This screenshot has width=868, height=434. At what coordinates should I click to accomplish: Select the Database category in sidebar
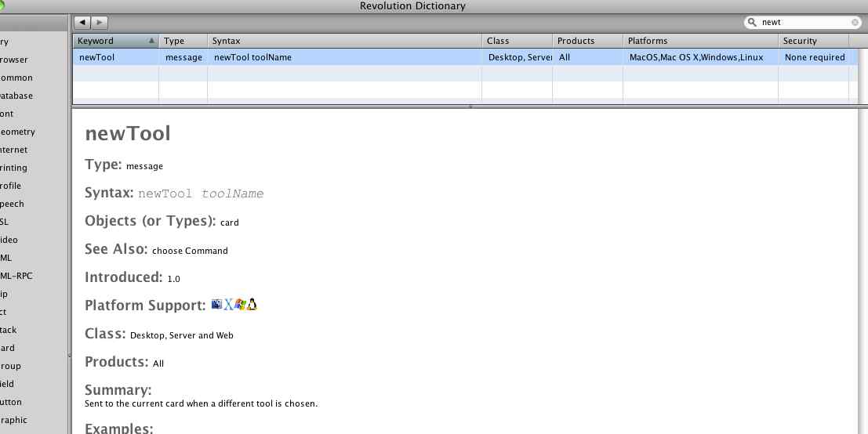tap(16, 96)
